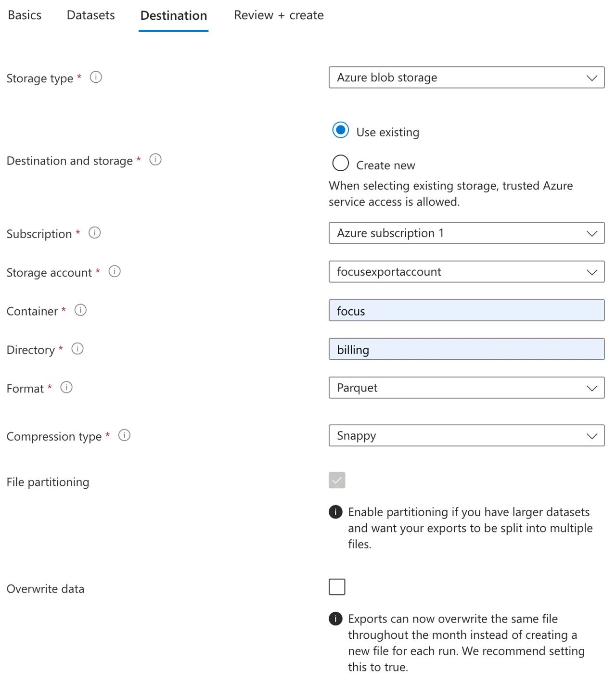Click the Directory info icon

[77, 349]
